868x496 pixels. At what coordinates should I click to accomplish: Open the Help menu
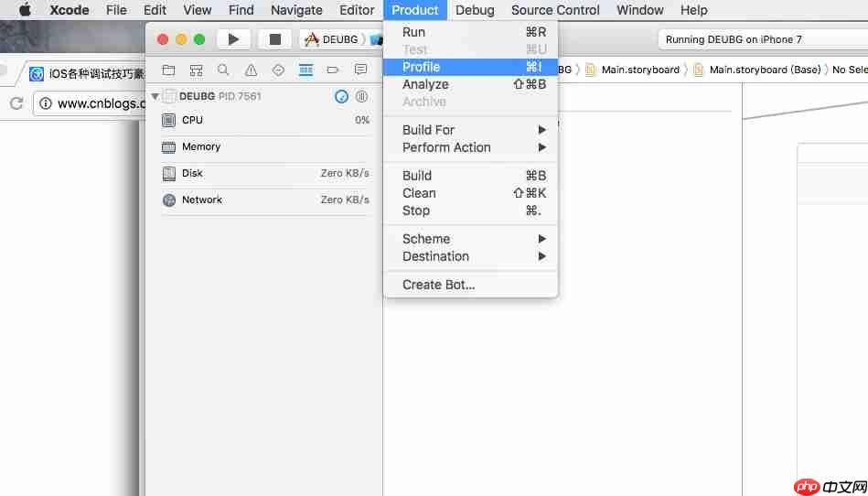(x=693, y=10)
